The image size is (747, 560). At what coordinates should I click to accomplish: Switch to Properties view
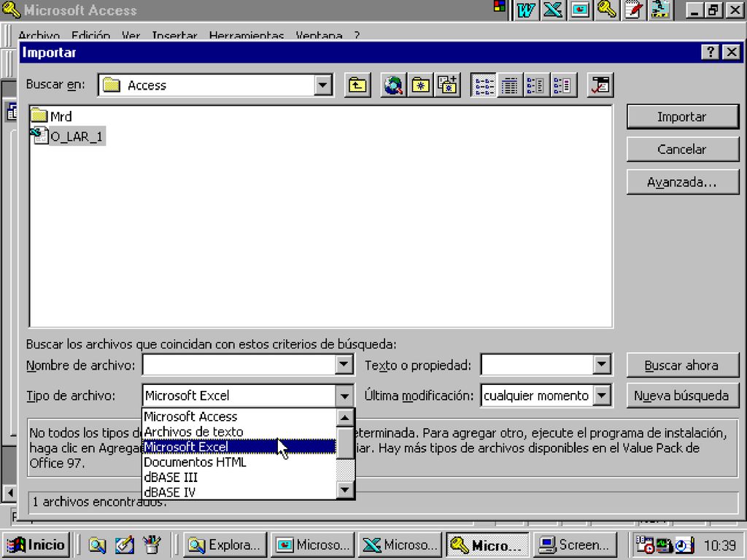coord(536,85)
